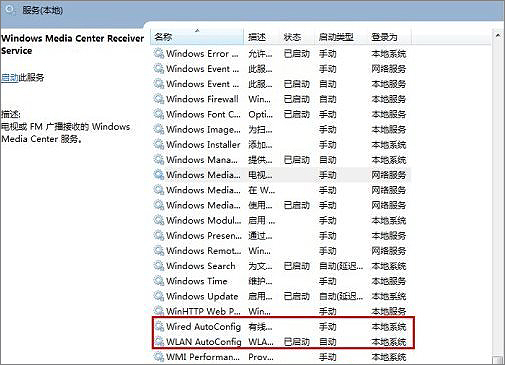Screen dimensions: 505x365
Task: Select the Wired AutoConfig service name
Action: pos(203,326)
